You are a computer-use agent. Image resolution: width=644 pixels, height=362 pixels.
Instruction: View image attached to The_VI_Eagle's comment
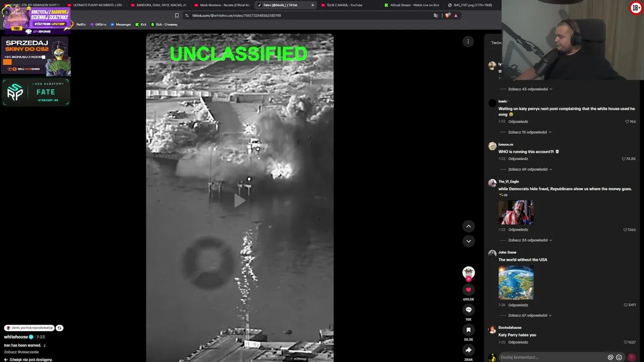pos(516,212)
